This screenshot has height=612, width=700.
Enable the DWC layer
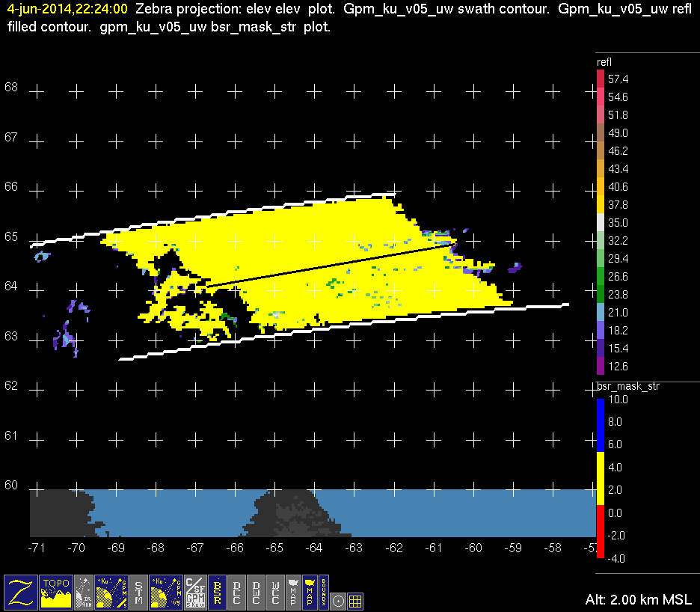click(x=256, y=592)
